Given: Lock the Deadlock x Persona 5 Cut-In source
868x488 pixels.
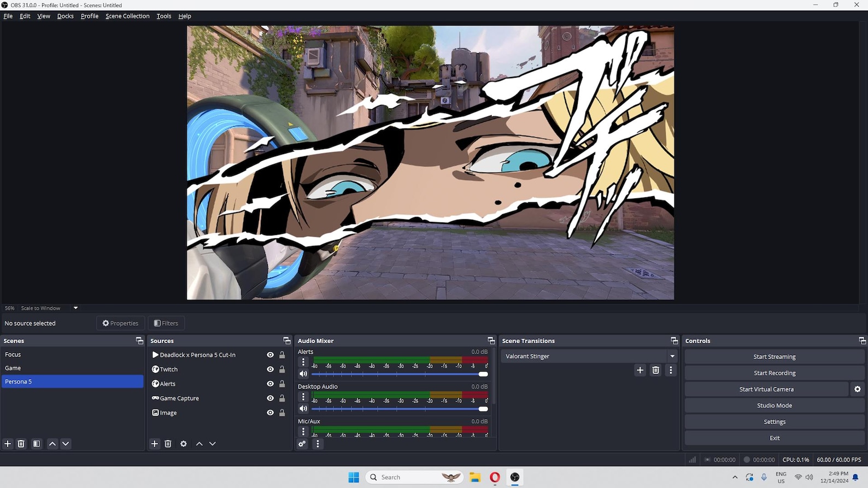Looking at the screenshot, I should point(282,355).
